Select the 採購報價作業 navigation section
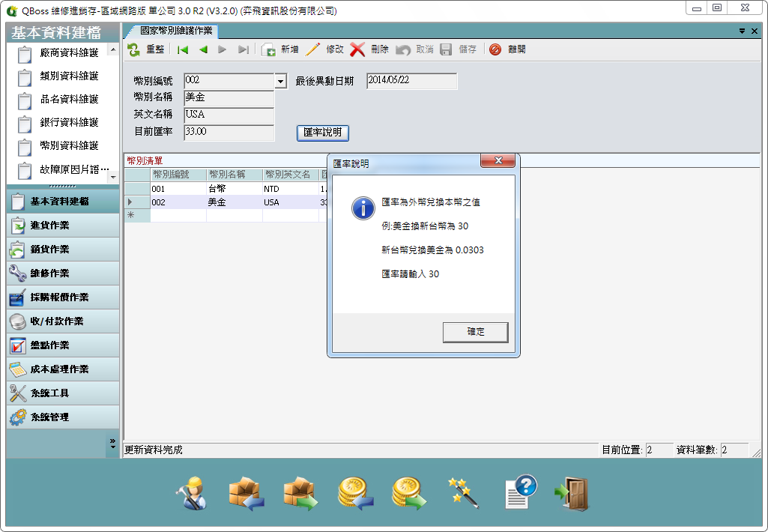The image size is (768, 532). [63, 297]
